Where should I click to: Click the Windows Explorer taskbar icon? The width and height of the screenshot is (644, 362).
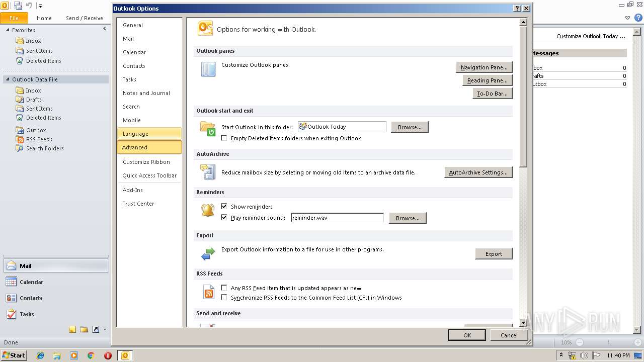(x=57, y=355)
